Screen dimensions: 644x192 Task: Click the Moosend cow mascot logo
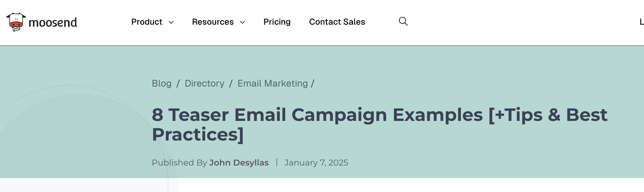[16, 22]
